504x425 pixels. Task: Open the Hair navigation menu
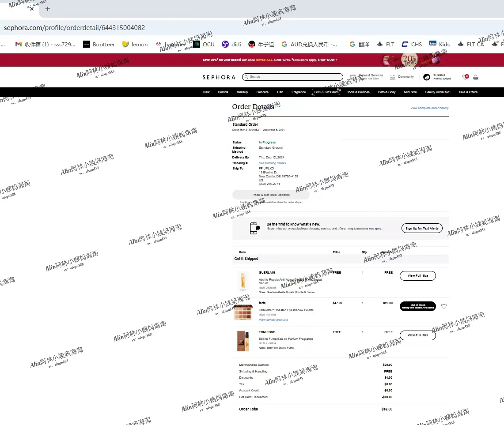pyautogui.click(x=280, y=92)
